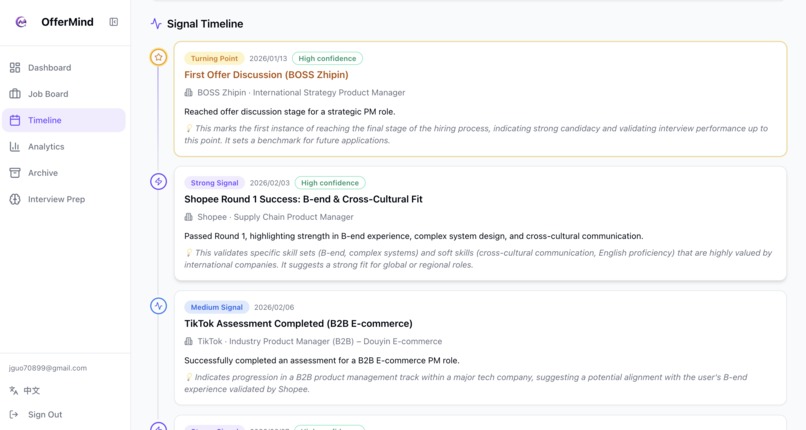Navigate to Interview Prep
Screen dimensions: 806x430
click(64, 199)
